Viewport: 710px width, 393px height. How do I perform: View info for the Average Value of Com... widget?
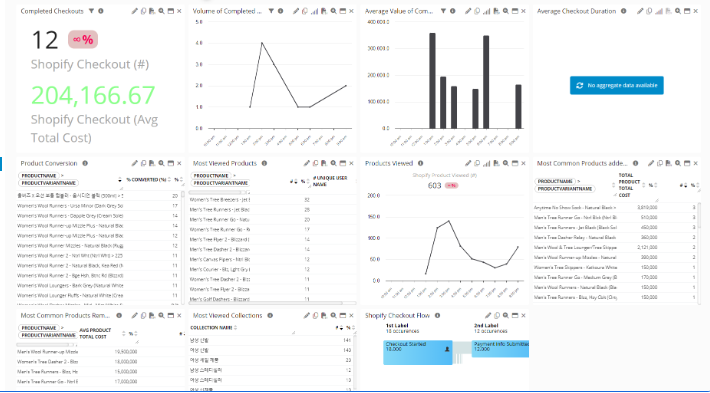coord(452,11)
